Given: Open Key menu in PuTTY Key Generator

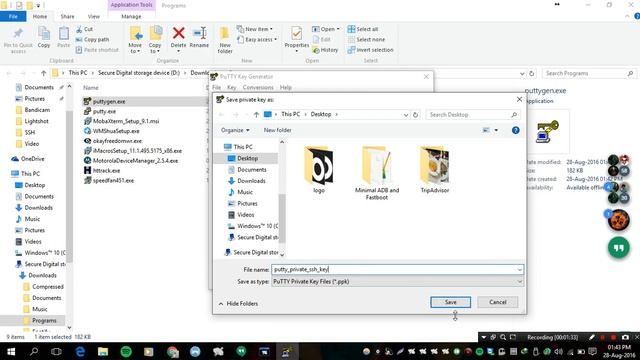Looking at the screenshot, I should [x=231, y=87].
